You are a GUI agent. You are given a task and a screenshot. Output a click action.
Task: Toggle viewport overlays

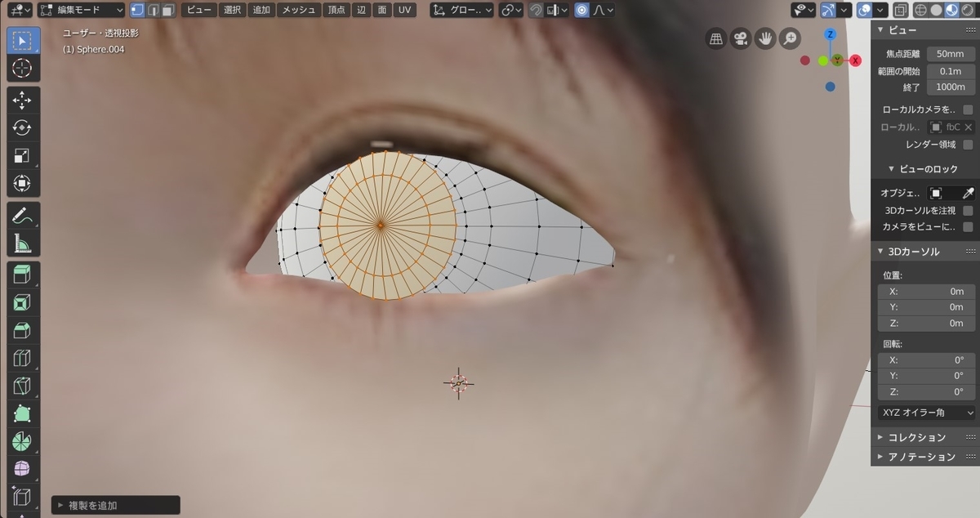pyautogui.click(x=864, y=11)
